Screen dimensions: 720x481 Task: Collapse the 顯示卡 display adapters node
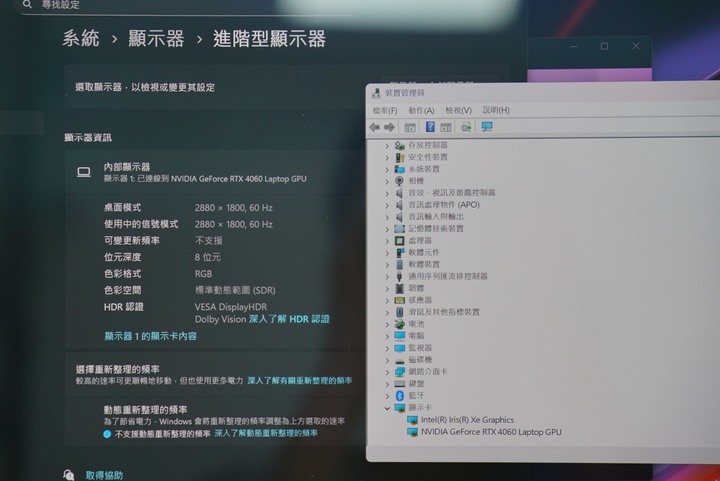pos(387,408)
